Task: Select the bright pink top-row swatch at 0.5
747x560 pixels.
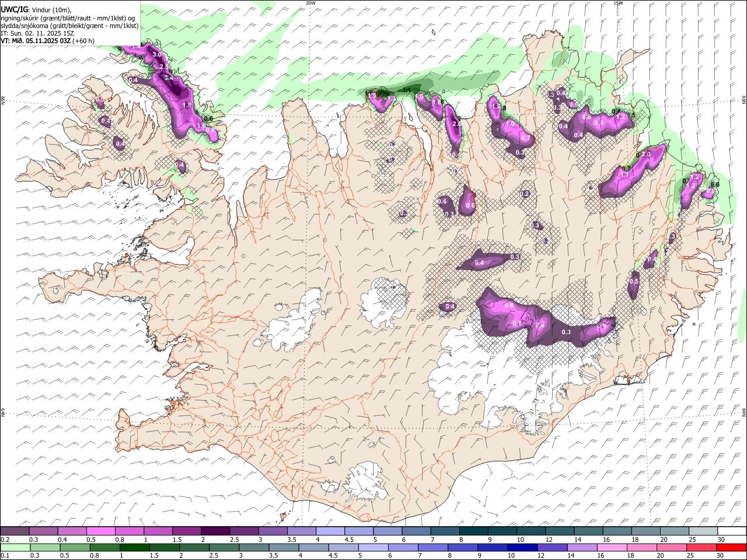Action: pyautogui.click(x=100, y=531)
